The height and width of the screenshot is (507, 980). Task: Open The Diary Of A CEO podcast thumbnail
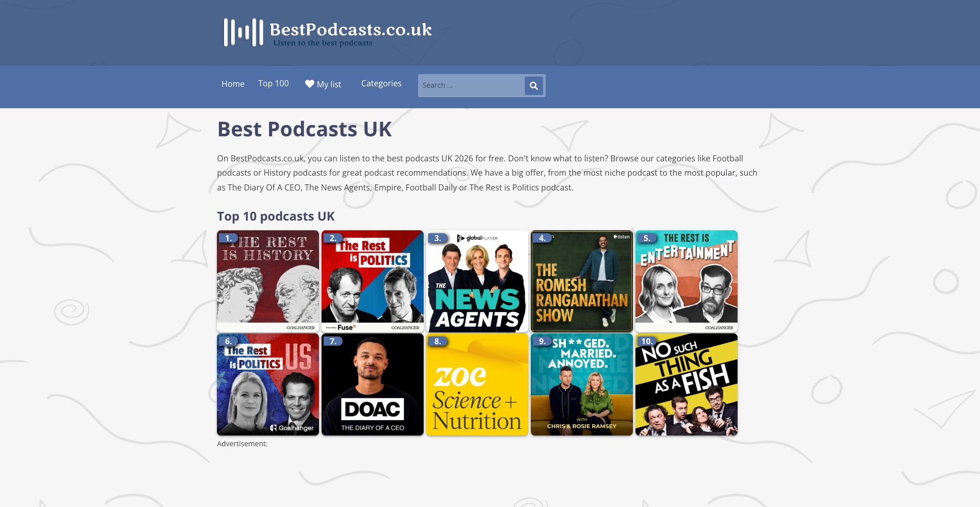373,384
